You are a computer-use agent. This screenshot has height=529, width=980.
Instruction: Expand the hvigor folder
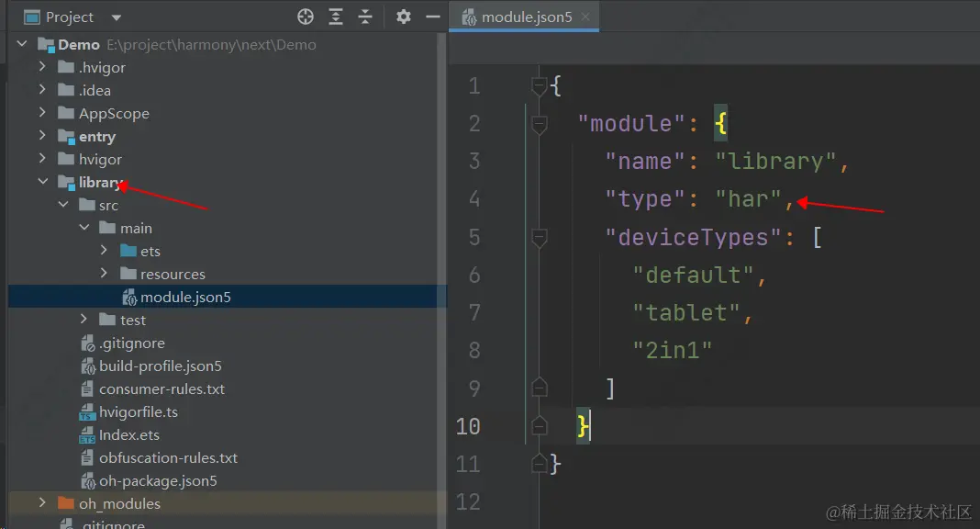pyautogui.click(x=42, y=158)
